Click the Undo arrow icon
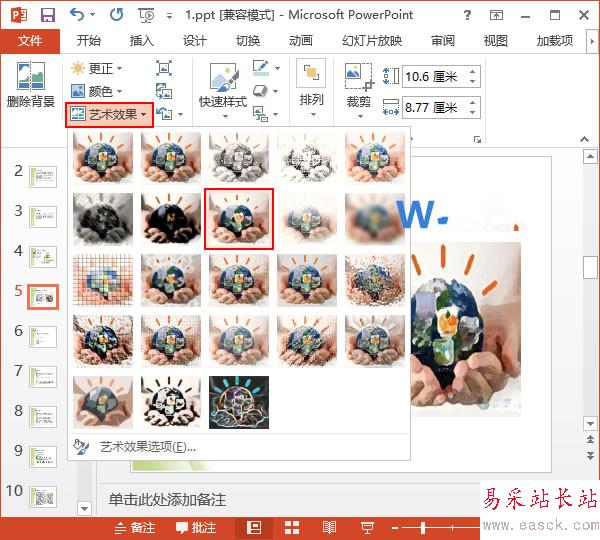Screen dimensions: 600x540 pos(77,15)
